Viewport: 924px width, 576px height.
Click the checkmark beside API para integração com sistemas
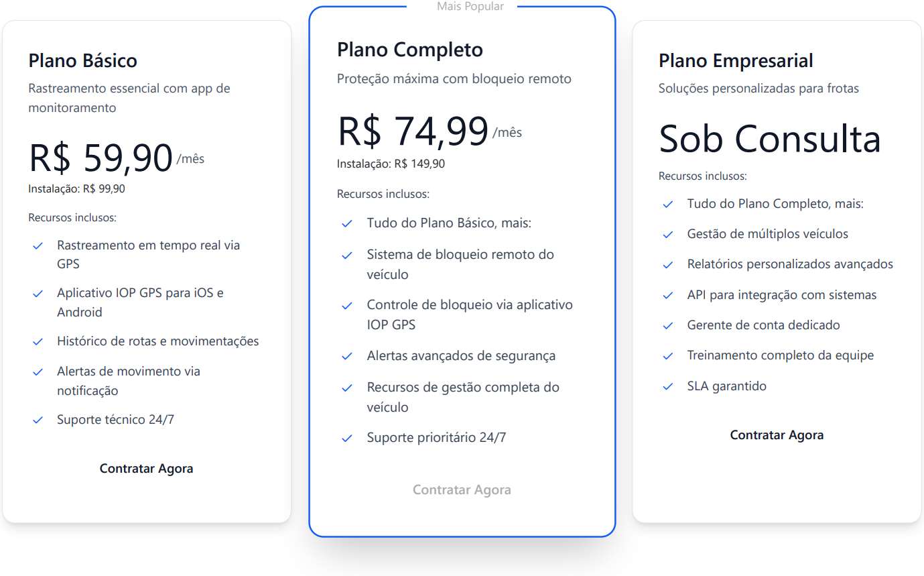668,296
